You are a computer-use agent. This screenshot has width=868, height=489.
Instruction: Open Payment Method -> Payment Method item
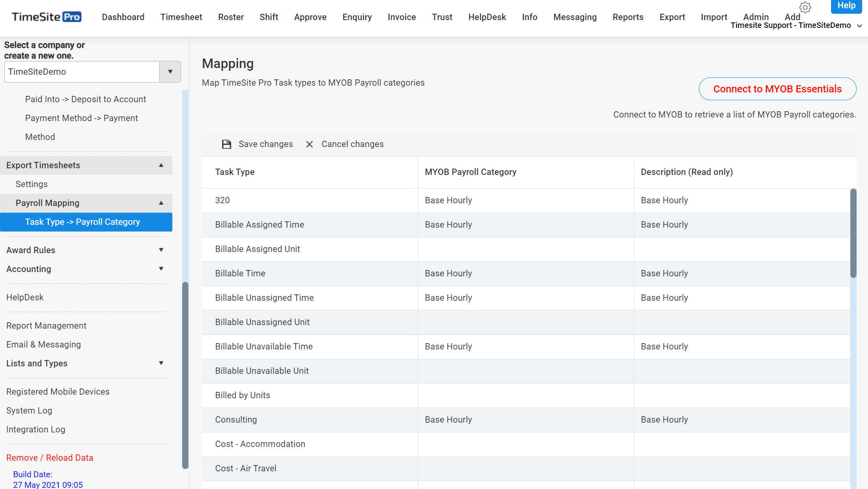point(81,127)
